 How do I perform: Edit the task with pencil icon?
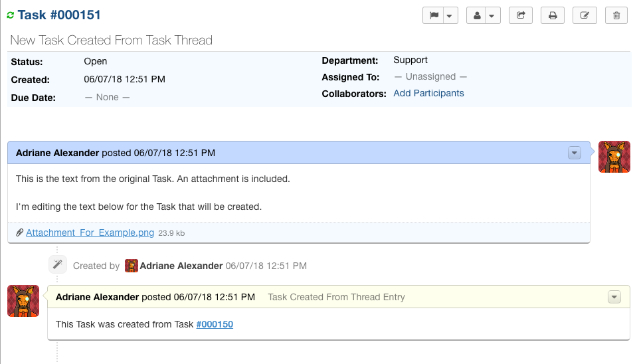tap(585, 15)
